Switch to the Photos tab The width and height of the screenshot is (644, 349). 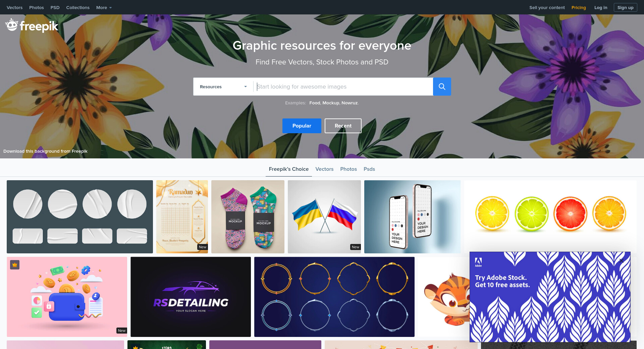click(348, 169)
